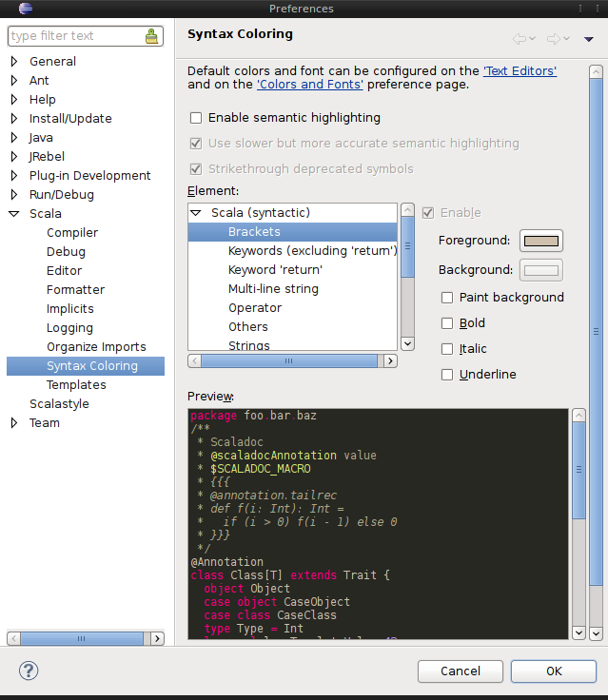
Task: Click the forward navigation arrow icon
Action: pos(554,39)
